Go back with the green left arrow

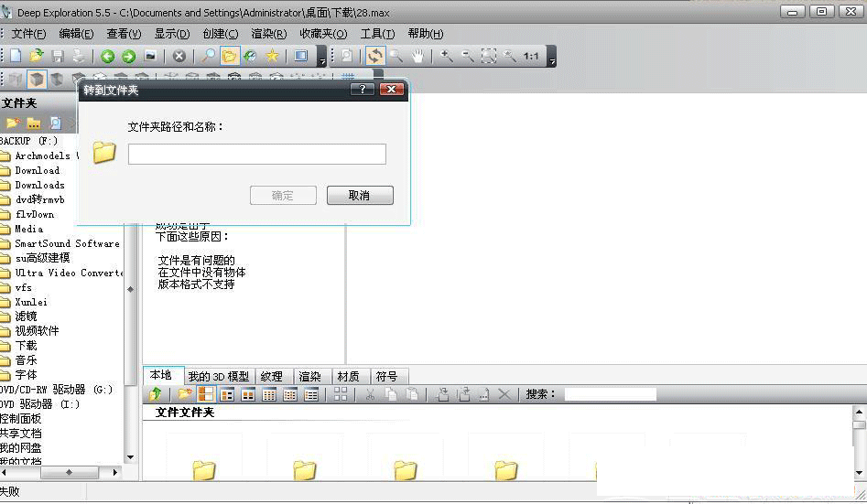pos(107,56)
